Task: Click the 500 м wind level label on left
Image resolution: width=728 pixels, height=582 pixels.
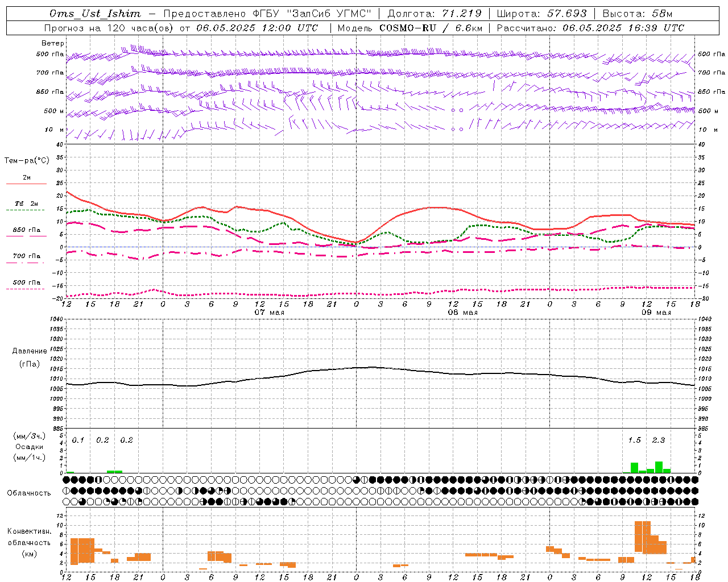Action: [x=54, y=111]
